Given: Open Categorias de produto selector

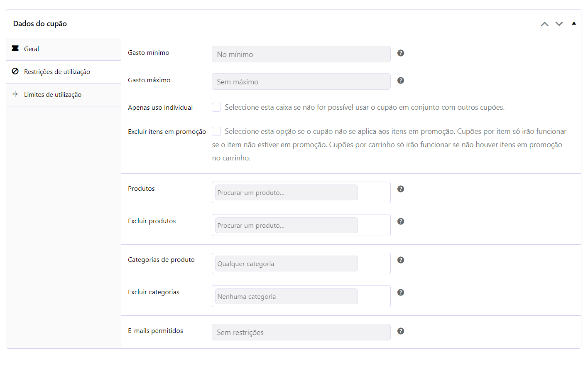Looking at the screenshot, I should [x=301, y=264].
